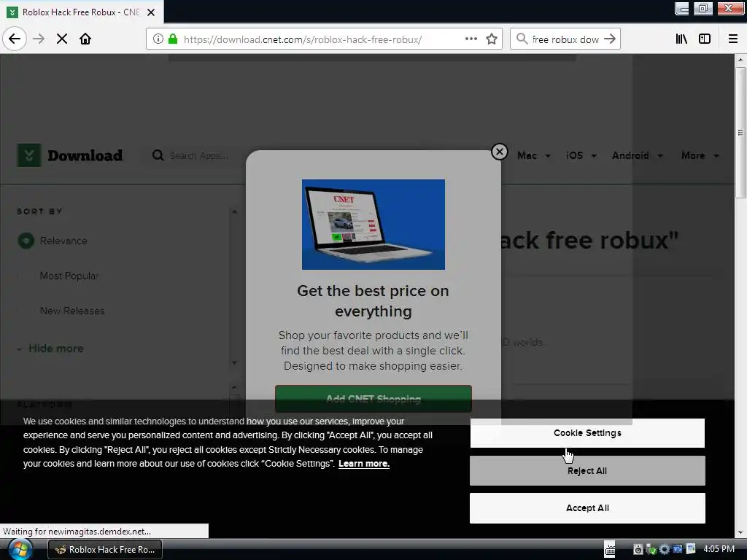Click the on-screen keyboard tray icon
747x560 pixels.
(610, 549)
